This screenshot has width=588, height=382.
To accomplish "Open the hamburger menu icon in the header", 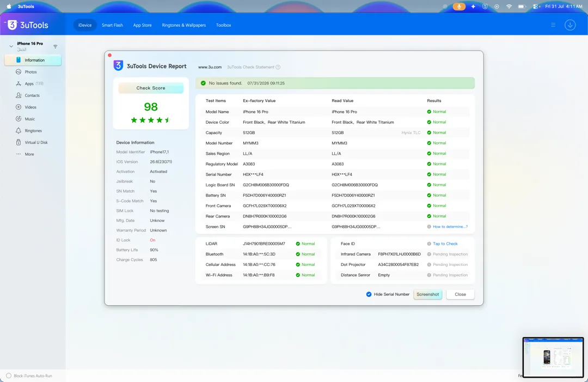I will 553,25.
